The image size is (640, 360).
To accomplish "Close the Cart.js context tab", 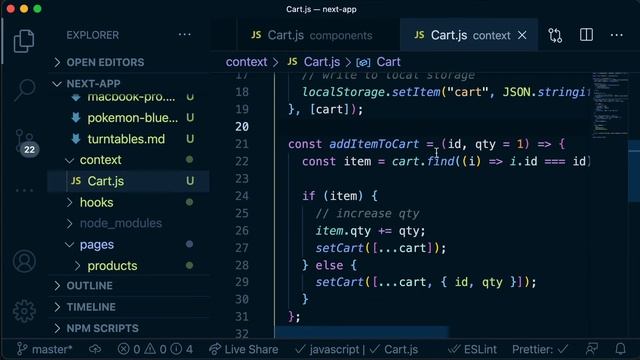I will click(x=522, y=36).
